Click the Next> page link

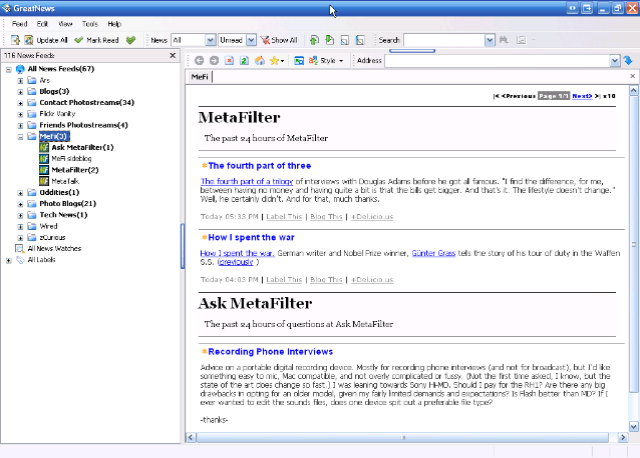tap(582, 96)
